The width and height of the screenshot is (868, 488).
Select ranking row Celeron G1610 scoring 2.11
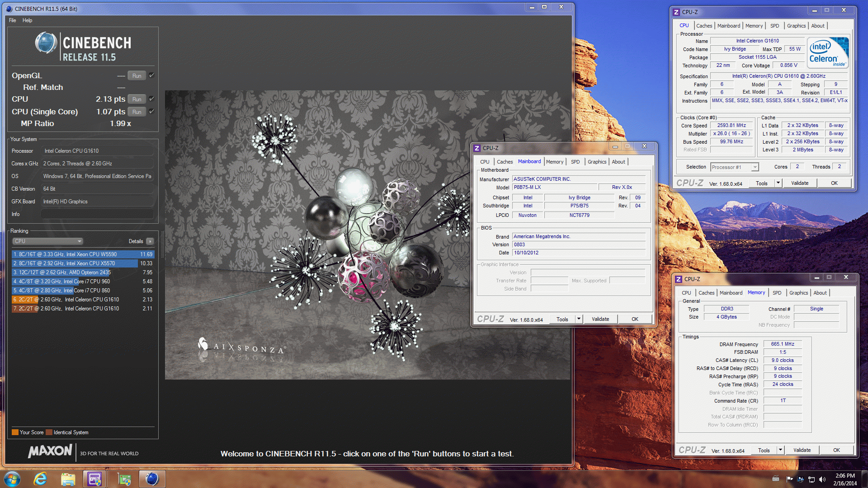pos(83,309)
